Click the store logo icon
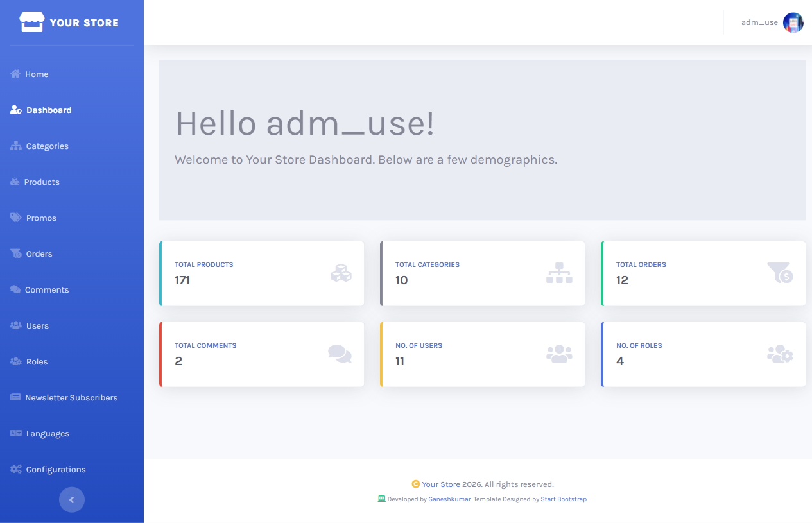 click(x=31, y=22)
